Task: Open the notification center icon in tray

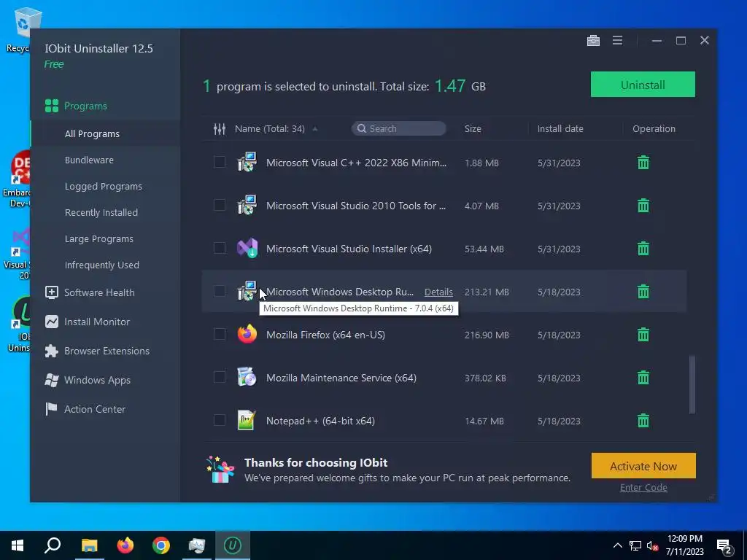Action: point(724,546)
